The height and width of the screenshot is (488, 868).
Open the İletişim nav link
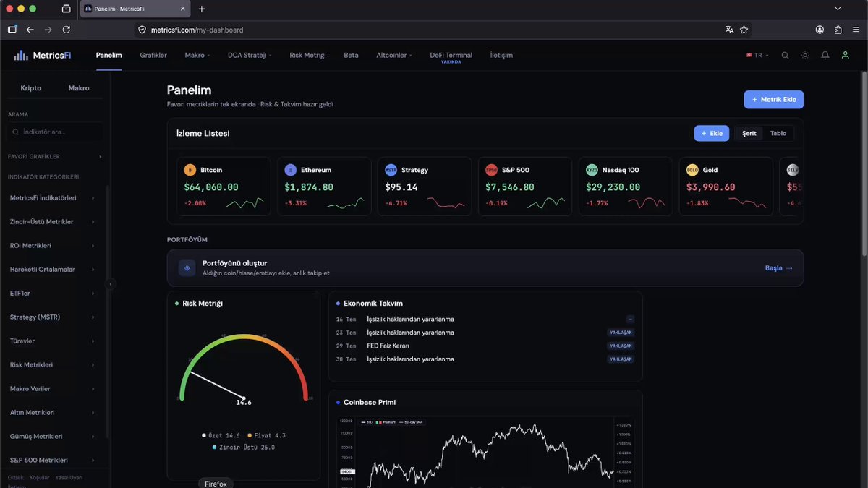pos(501,55)
